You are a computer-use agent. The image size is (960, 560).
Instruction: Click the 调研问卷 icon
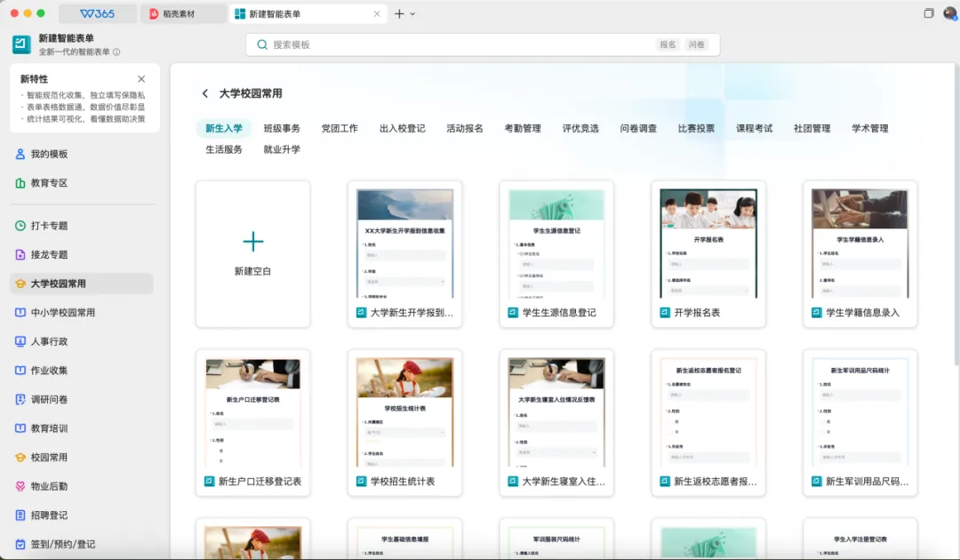click(20, 400)
